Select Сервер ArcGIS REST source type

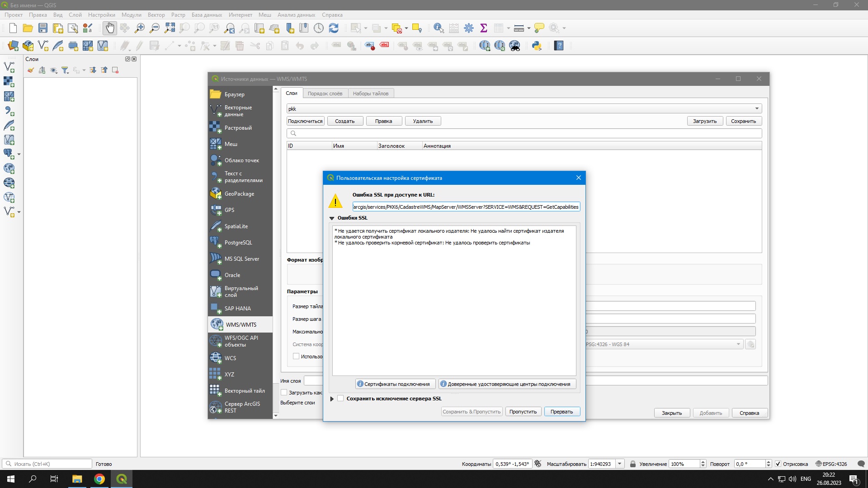click(x=241, y=407)
